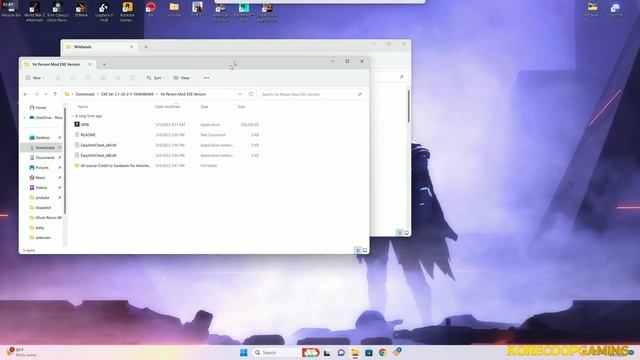
Task: Open the Windows Start button on taskbar
Action: tap(244, 352)
